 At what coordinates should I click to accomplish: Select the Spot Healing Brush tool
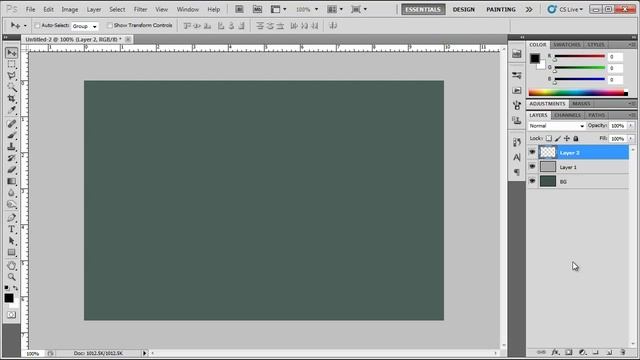11,124
